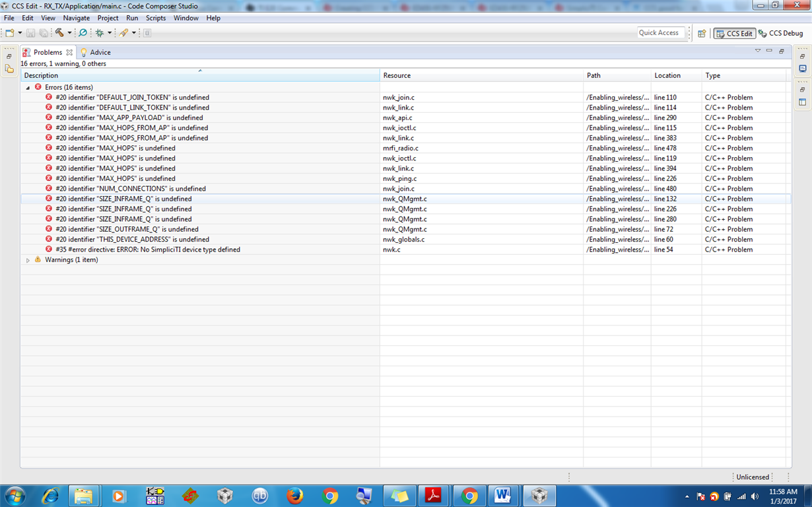Image resolution: width=812 pixels, height=507 pixels.
Task: Sort by the Location column header
Action: tap(677, 75)
